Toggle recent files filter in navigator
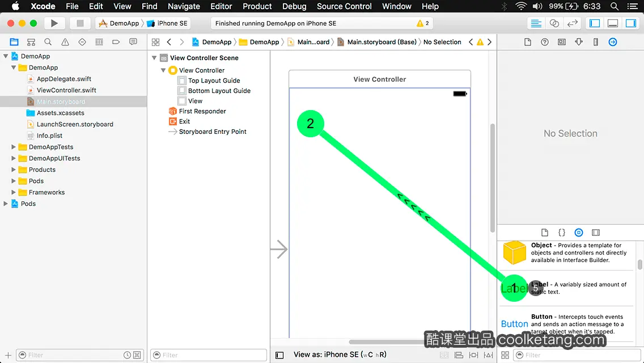This screenshot has height=363, width=644. 128,355
